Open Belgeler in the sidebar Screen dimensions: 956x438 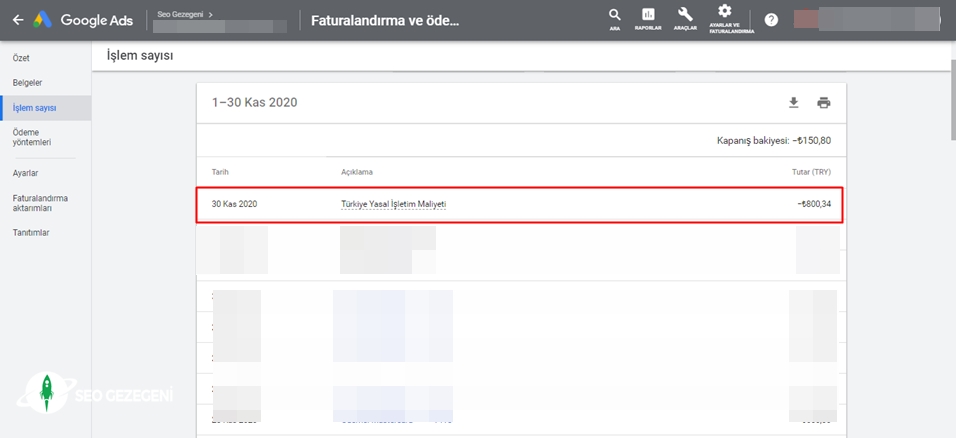(x=27, y=82)
